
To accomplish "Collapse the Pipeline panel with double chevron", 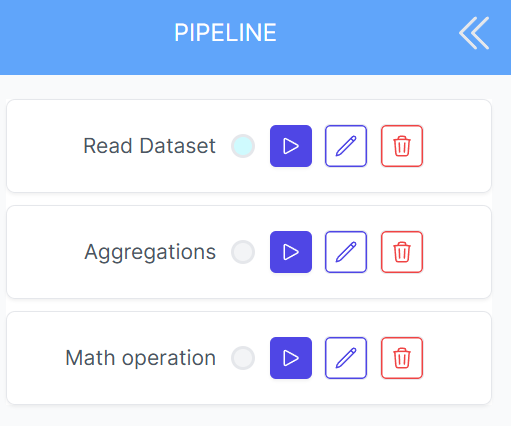I will coord(474,33).
